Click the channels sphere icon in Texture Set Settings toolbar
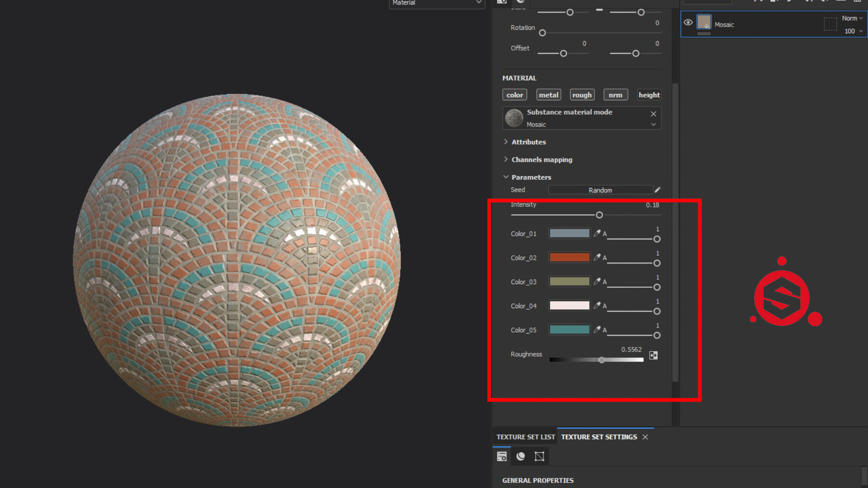868x488 pixels. click(520, 456)
